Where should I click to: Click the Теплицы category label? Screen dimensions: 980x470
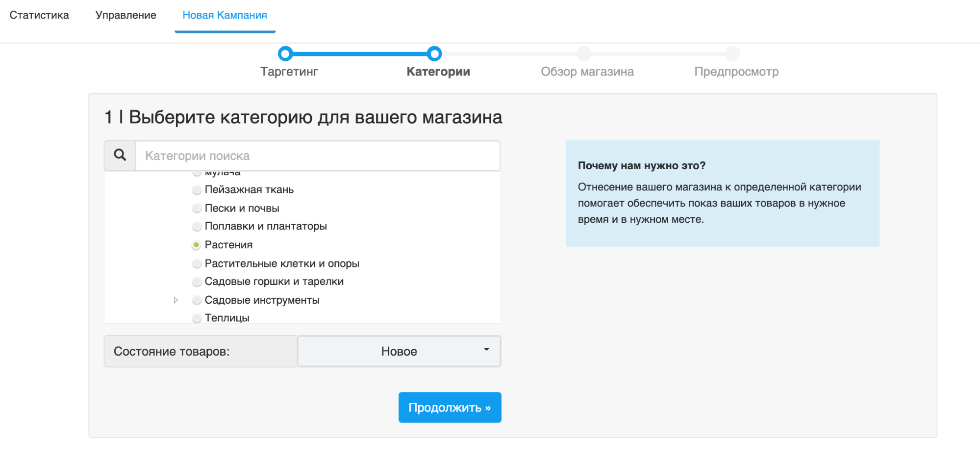[x=227, y=318]
